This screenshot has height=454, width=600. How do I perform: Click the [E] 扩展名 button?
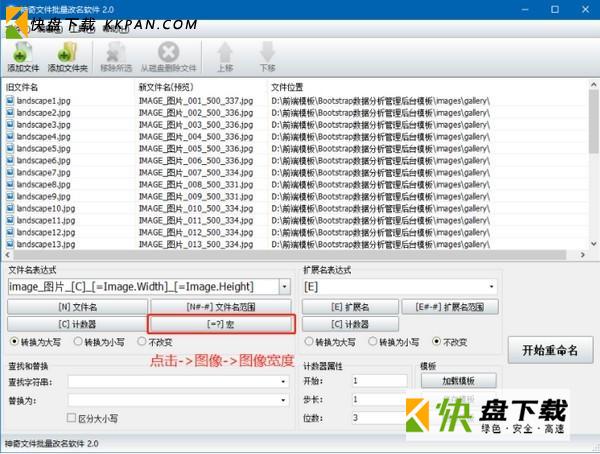pos(350,307)
